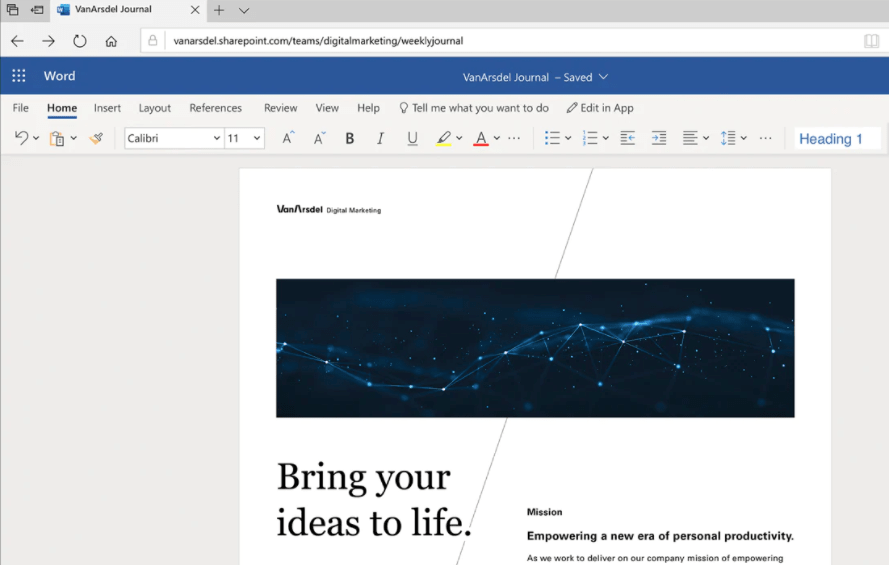Screen dimensions: 889x565
Task: Open the font size 11 dropdown
Action: coord(257,139)
